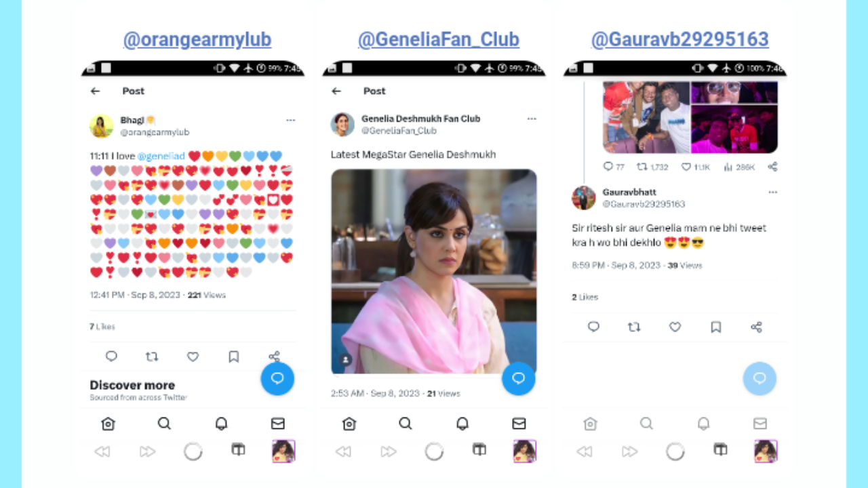
Task: Open the @Gauravb29295163 heading link
Action: [680, 40]
